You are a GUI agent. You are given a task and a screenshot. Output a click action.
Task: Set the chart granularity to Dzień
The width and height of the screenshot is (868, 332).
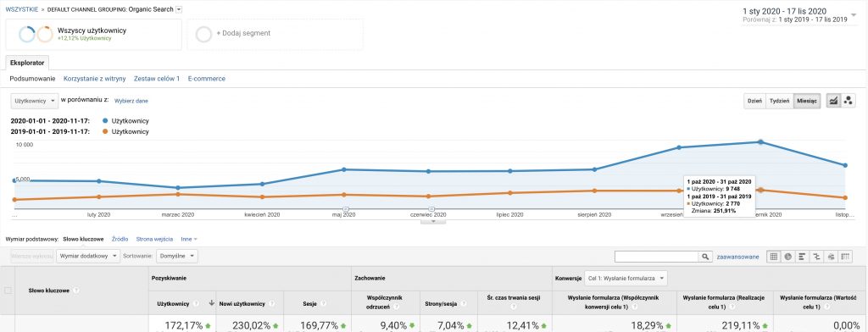click(755, 101)
